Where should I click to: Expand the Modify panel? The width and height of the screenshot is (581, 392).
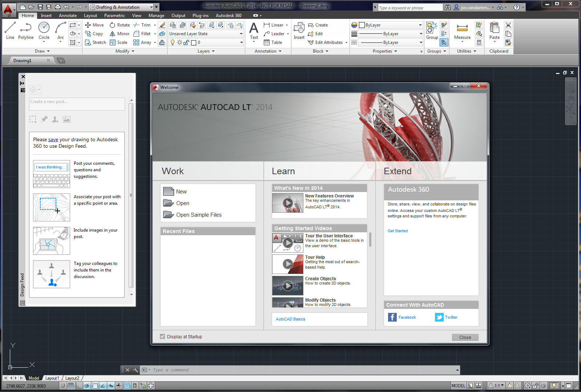pyautogui.click(x=125, y=51)
